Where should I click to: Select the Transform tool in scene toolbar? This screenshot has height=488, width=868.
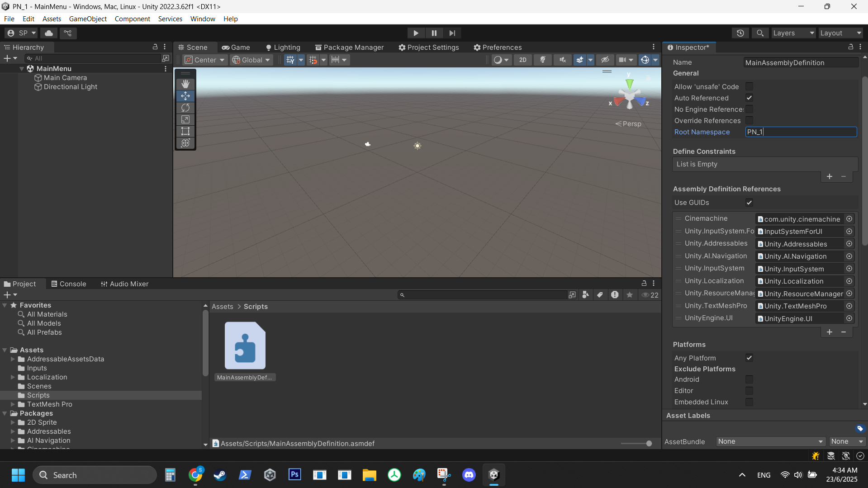185,143
